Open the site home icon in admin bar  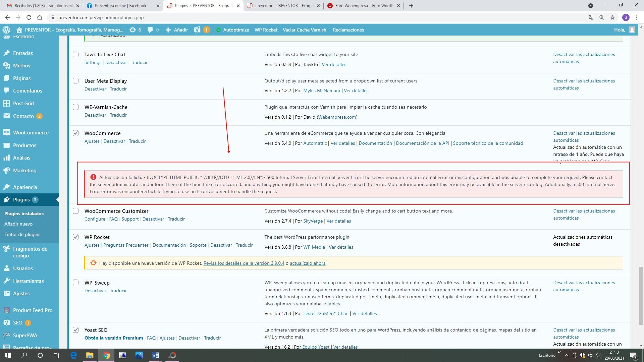point(19,30)
